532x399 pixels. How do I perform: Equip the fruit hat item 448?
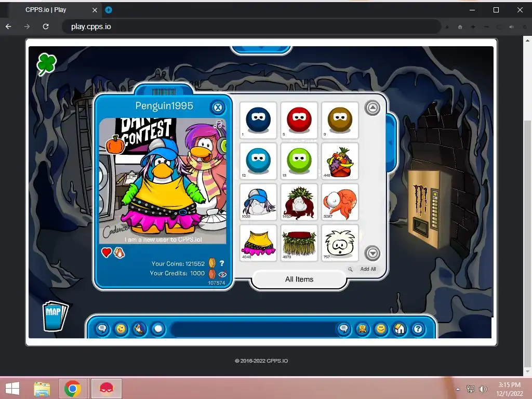(x=340, y=161)
